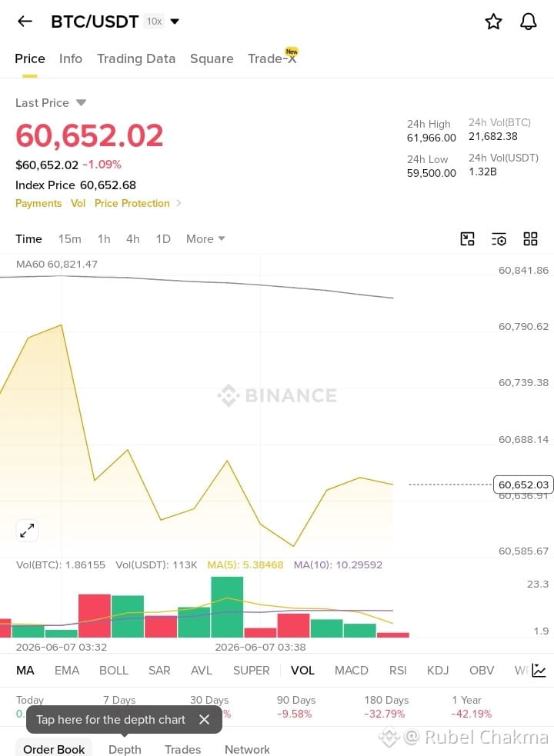Toggle the VOL indicator
The width and height of the screenshot is (554, 756).
(302, 670)
